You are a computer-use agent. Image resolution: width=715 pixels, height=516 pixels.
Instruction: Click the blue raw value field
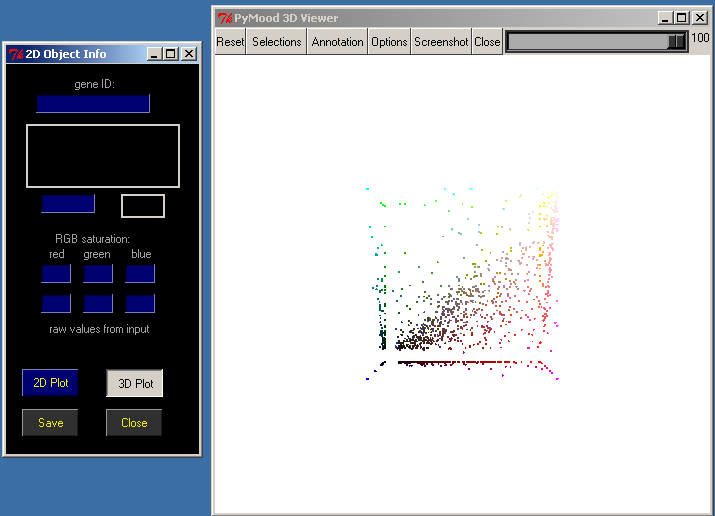[x=140, y=304]
